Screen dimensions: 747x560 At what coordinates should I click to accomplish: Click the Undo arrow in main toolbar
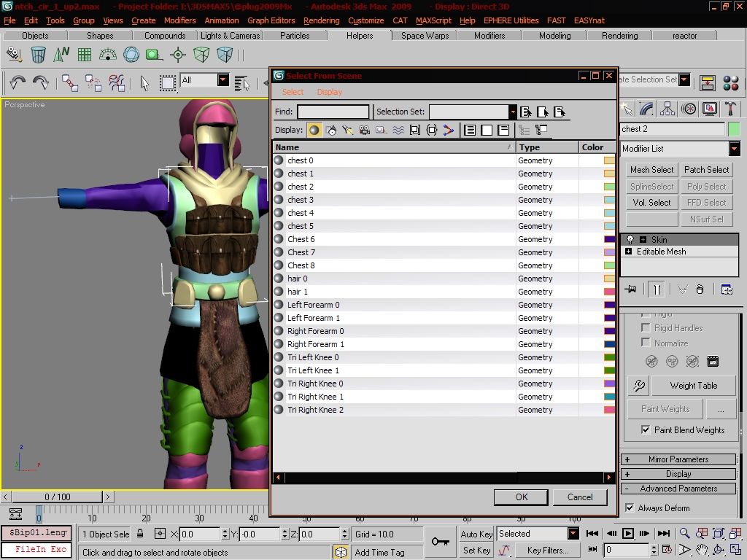click(18, 83)
